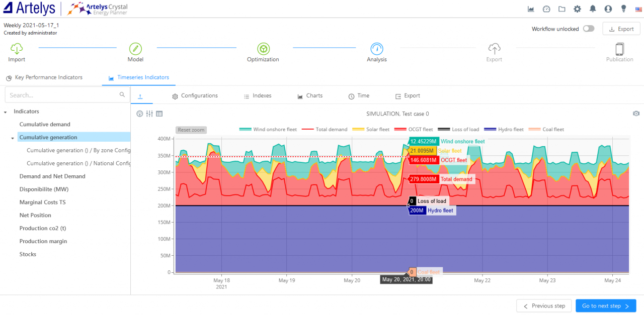
Task: Open the language flag selector
Action: (x=637, y=9)
